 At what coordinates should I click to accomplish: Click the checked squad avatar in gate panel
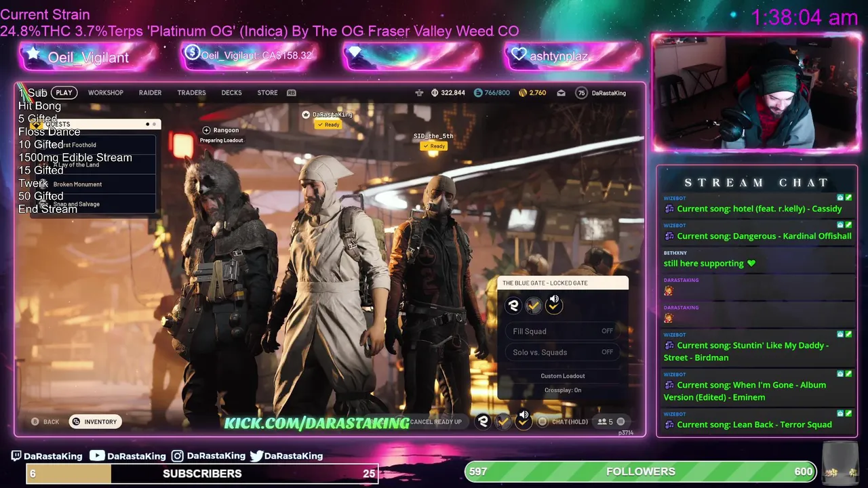point(534,306)
